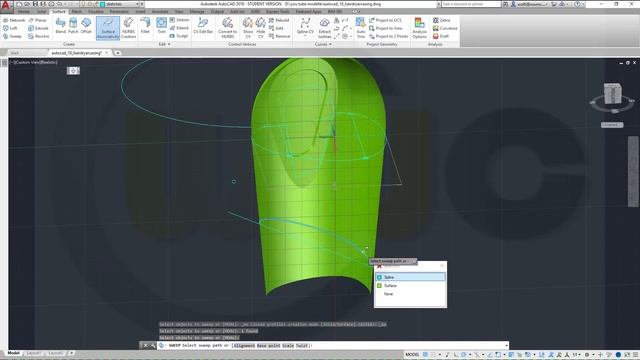This screenshot has height=360, width=640.
Task: Click the viewport controls label
Action: point(34,62)
